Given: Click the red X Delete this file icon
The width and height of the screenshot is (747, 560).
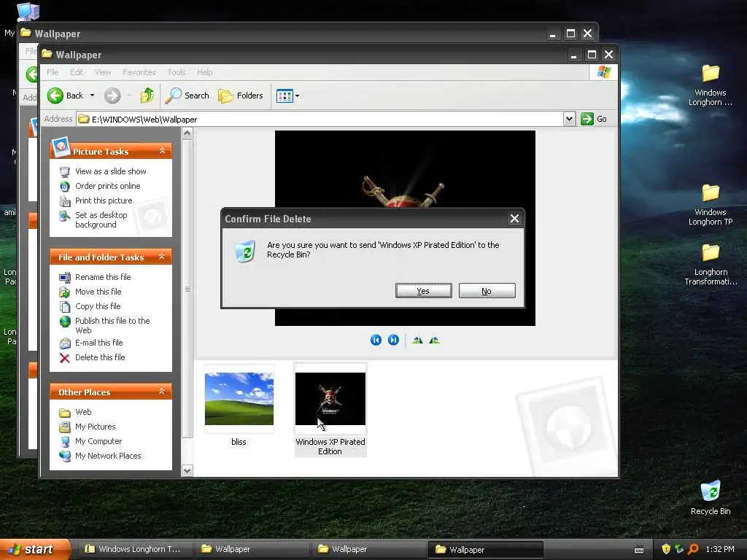Looking at the screenshot, I should pos(65,357).
